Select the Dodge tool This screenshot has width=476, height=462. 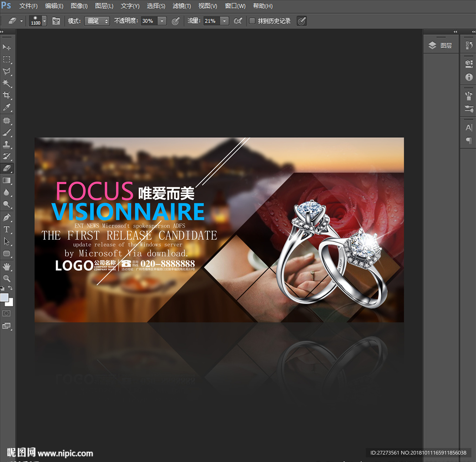pos(7,204)
